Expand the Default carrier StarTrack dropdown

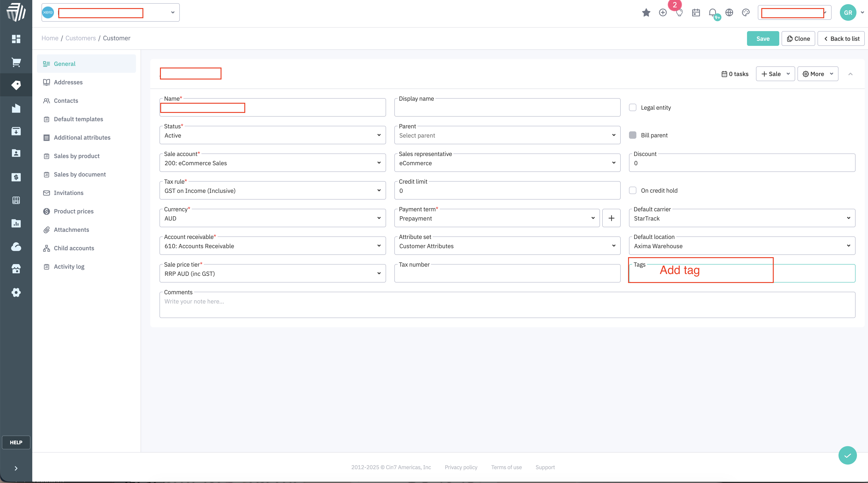[742, 218]
